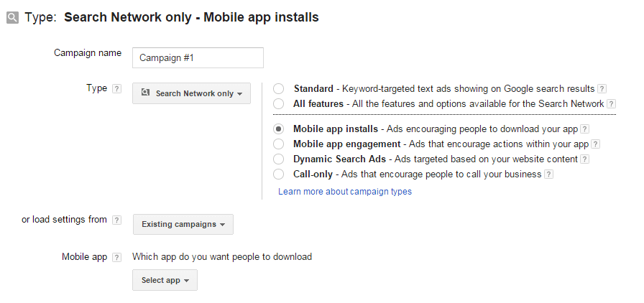Click description 'Ads that encourage people to call your business'
Image resolution: width=644 pixels, height=303 pixels.
tap(441, 174)
